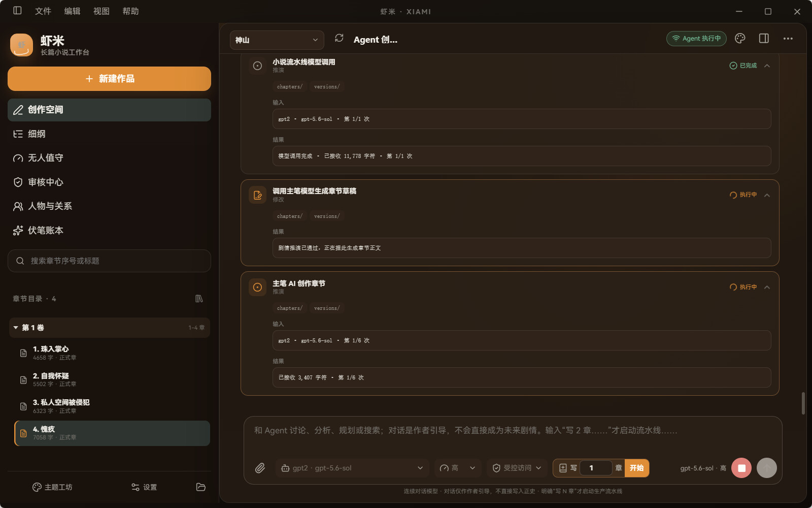Open the 受控访问 permission dropdown
The height and width of the screenshot is (508, 812).
[517, 468]
